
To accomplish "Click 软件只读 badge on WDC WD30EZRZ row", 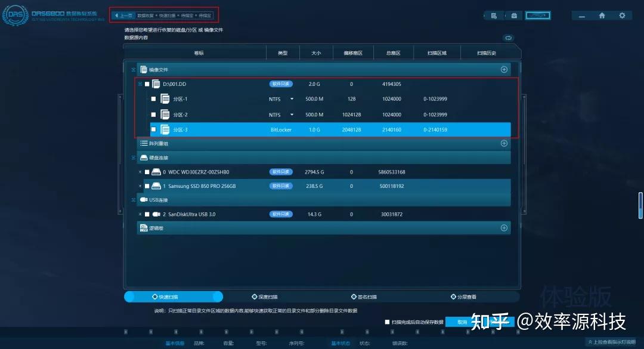I will click(281, 172).
